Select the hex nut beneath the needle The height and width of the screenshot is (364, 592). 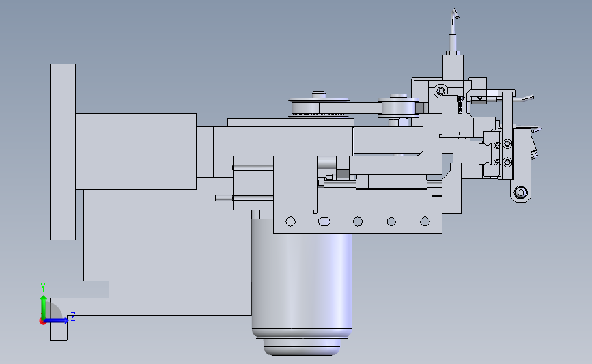coord(453,53)
